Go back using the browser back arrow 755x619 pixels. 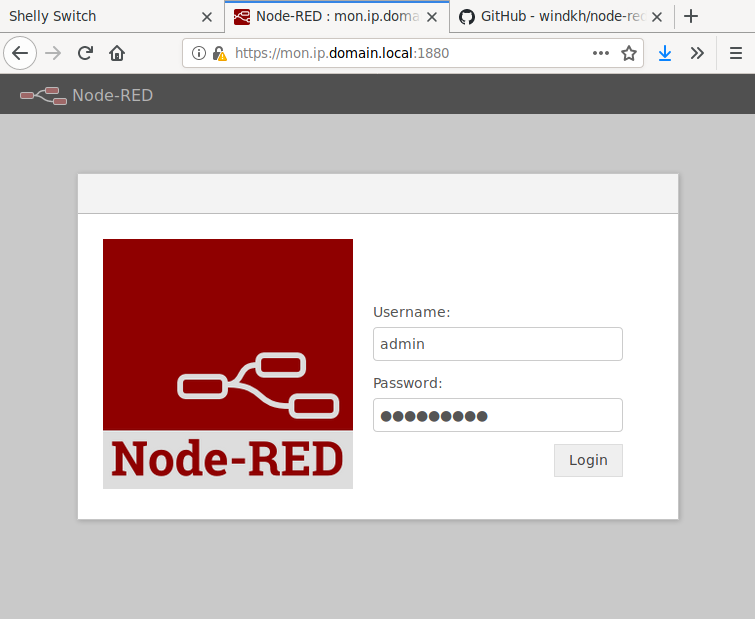click(20, 53)
